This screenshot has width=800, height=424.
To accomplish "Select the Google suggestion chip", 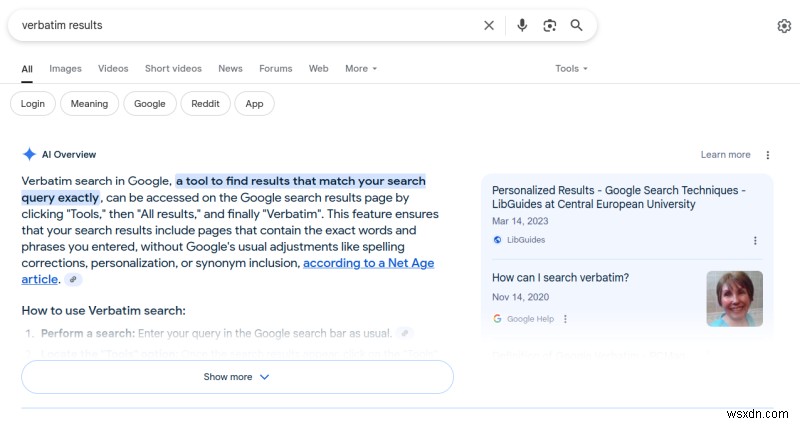I will click(x=149, y=104).
